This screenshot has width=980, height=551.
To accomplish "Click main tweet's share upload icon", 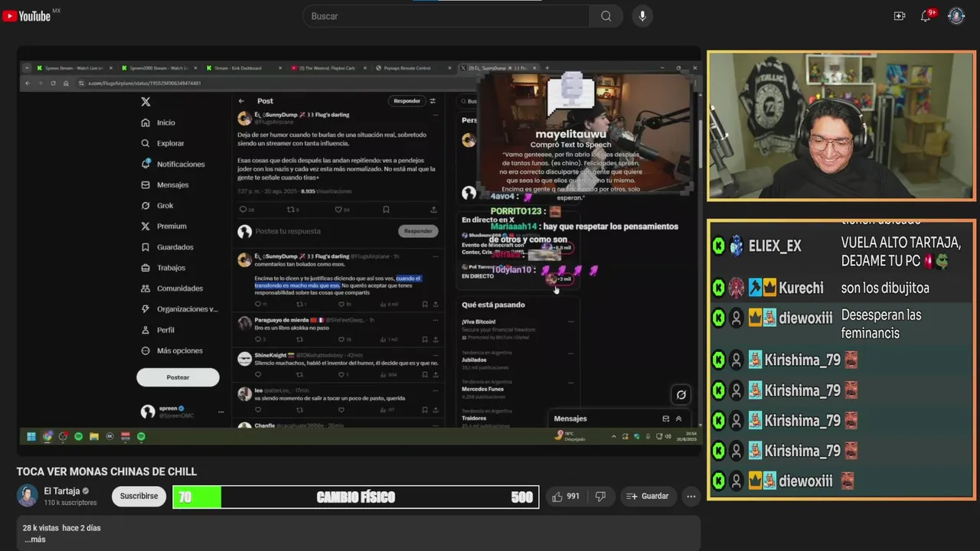I will click(433, 210).
